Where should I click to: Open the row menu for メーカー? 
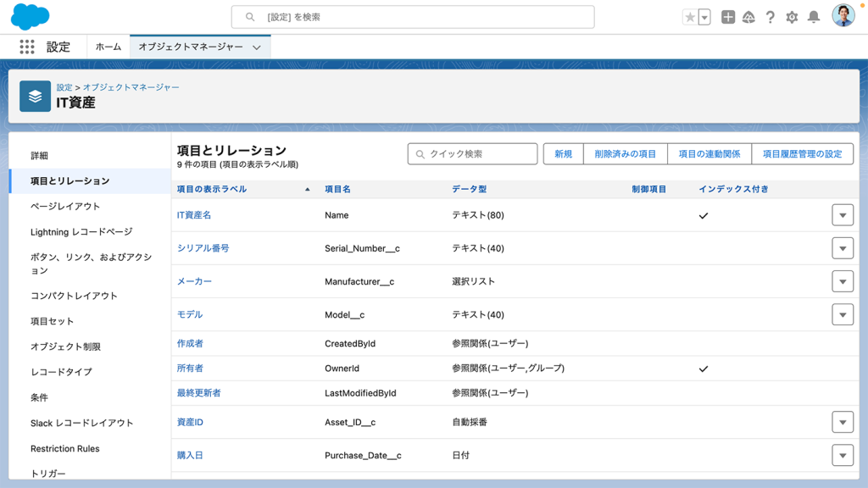point(842,281)
